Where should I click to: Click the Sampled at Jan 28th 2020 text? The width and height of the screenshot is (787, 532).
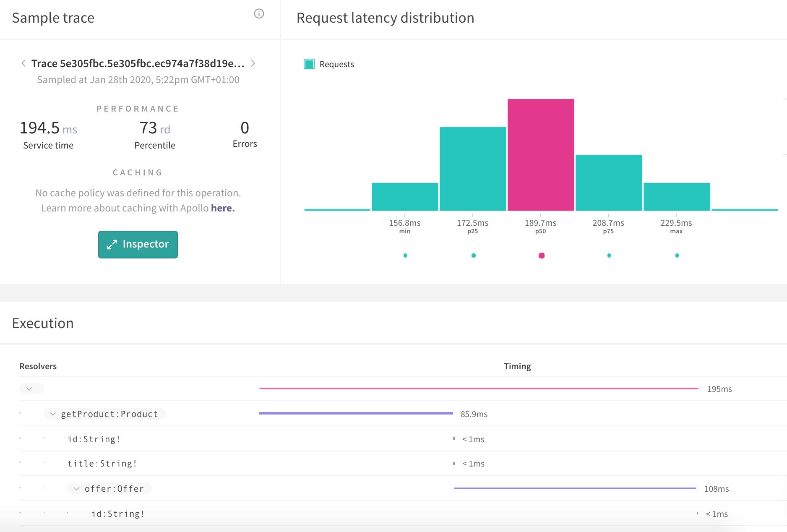click(138, 80)
